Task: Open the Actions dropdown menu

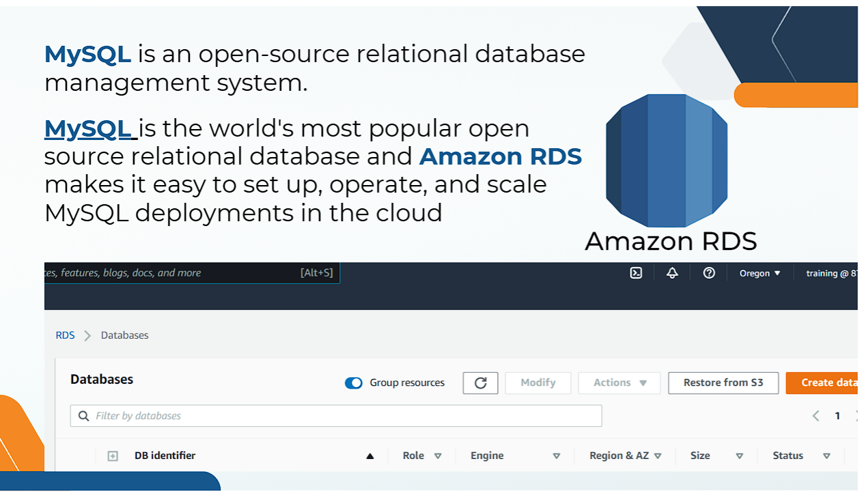Action: click(619, 383)
